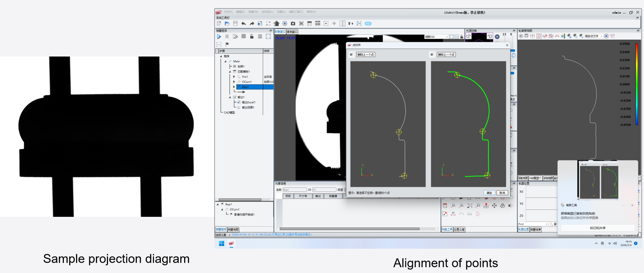Viewport: 644px width, 273px height.
Task: Collapse the 输出1 node in tree
Action: pos(230,97)
